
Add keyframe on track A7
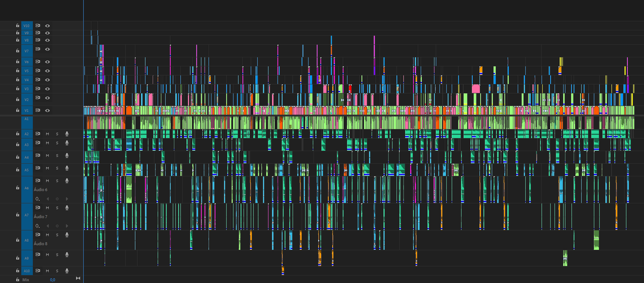[x=57, y=226]
